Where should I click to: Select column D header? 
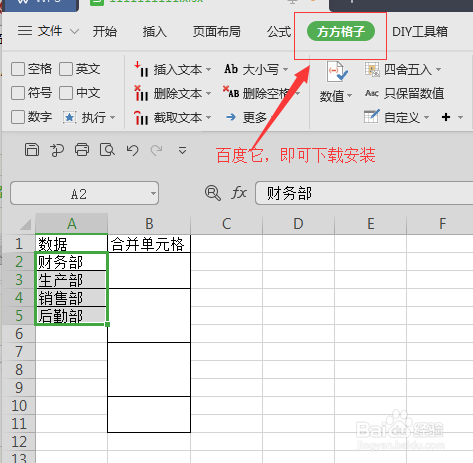pyautogui.click(x=298, y=224)
